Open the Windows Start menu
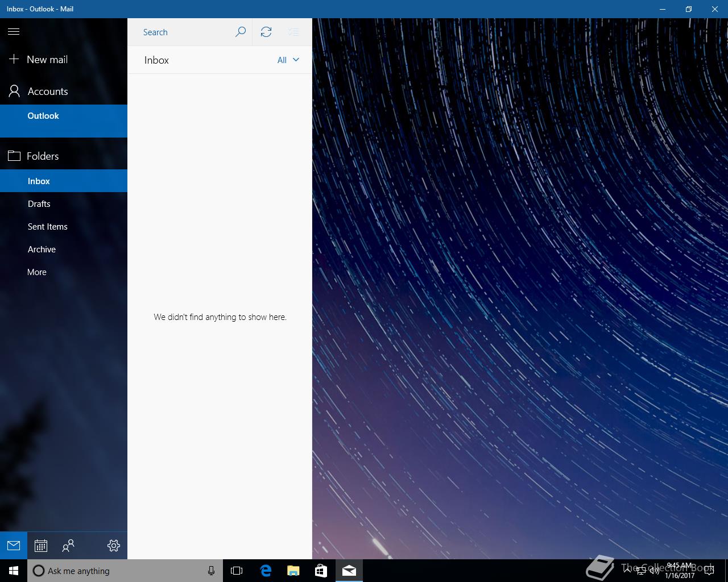Viewport: 728px width, 582px height. click(x=14, y=571)
